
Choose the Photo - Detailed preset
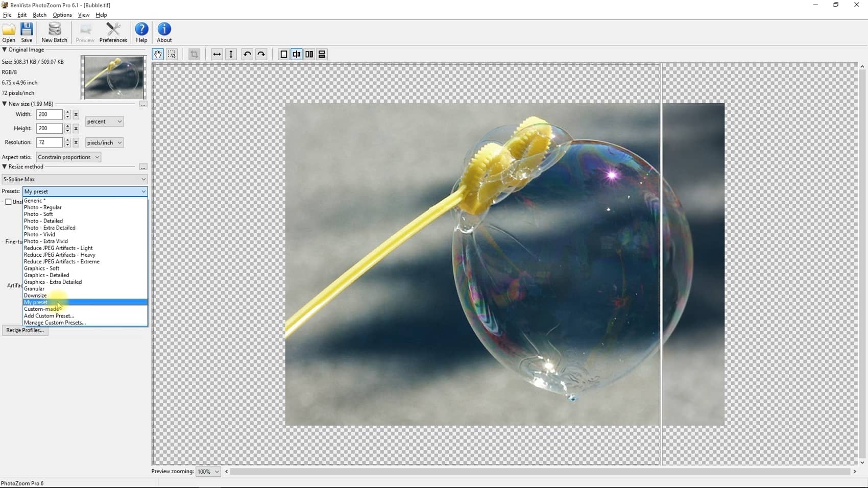pyautogui.click(x=85, y=221)
